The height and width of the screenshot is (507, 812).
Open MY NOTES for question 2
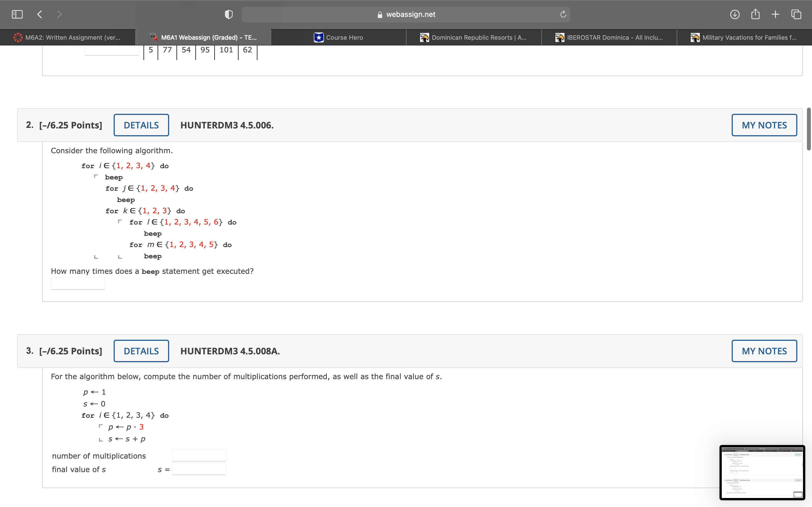[764, 125]
